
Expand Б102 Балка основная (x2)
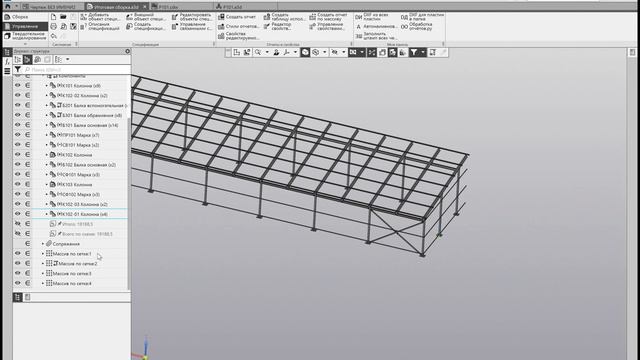tap(47, 164)
